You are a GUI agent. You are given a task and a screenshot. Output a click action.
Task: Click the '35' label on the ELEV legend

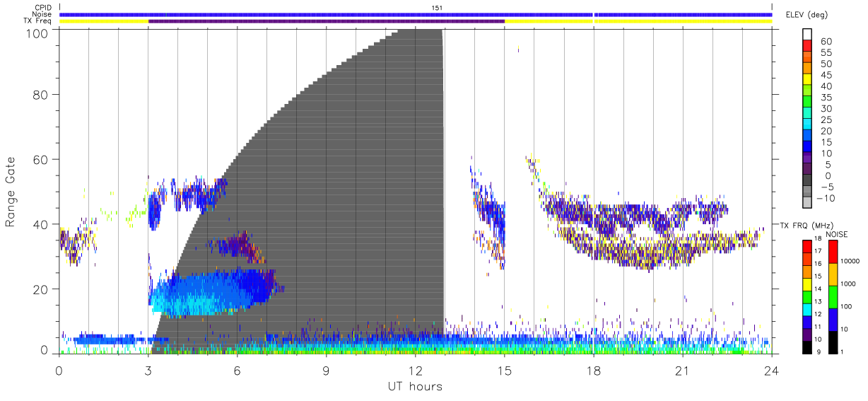point(826,98)
